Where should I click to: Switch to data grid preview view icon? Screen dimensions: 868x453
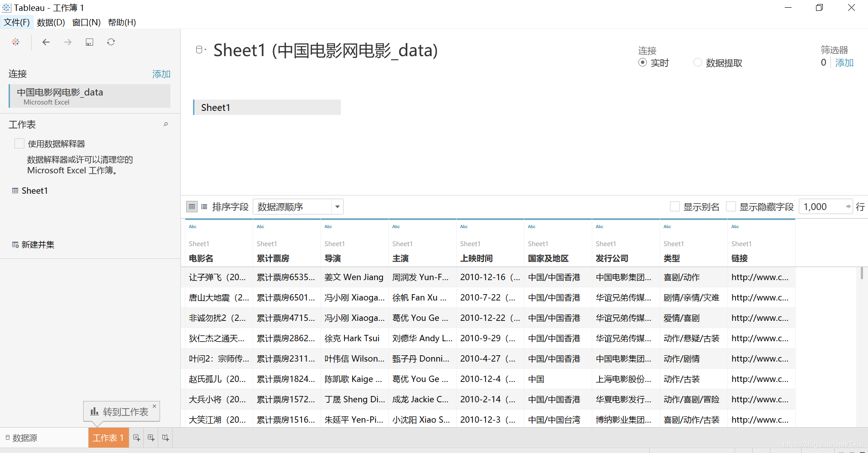pyautogui.click(x=192, y=207)
